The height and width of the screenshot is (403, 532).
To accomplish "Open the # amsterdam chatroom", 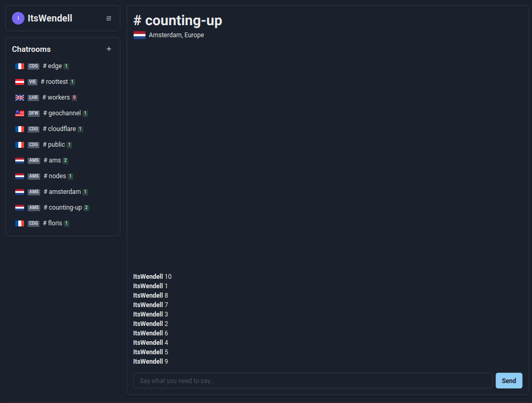I will pos(63,192).
